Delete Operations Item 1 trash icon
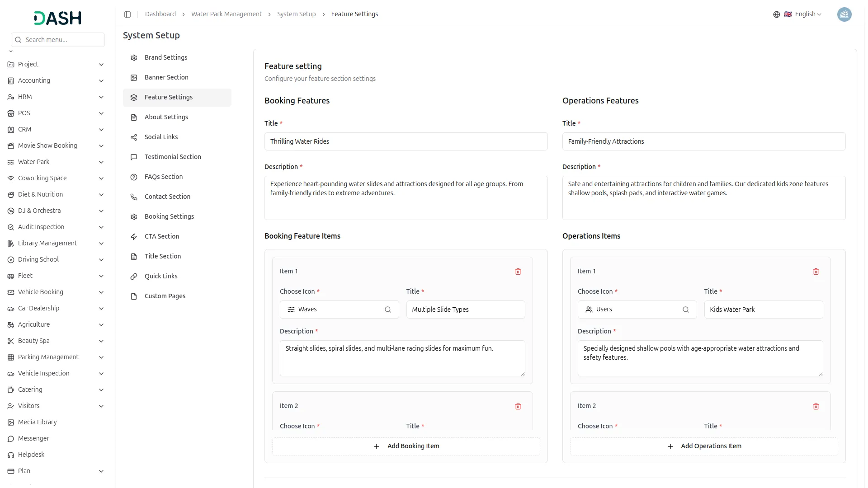The width and height of the screenshot is (868, 488). (816, 272)
